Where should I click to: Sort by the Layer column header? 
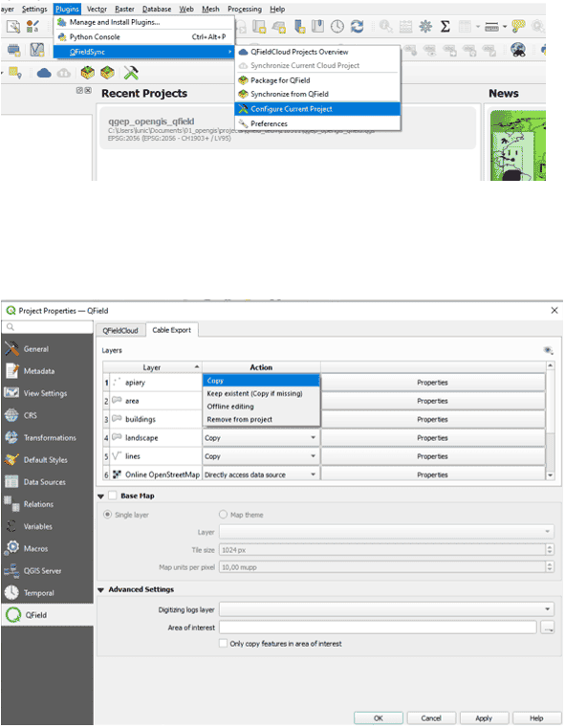(x=152, y=367)
